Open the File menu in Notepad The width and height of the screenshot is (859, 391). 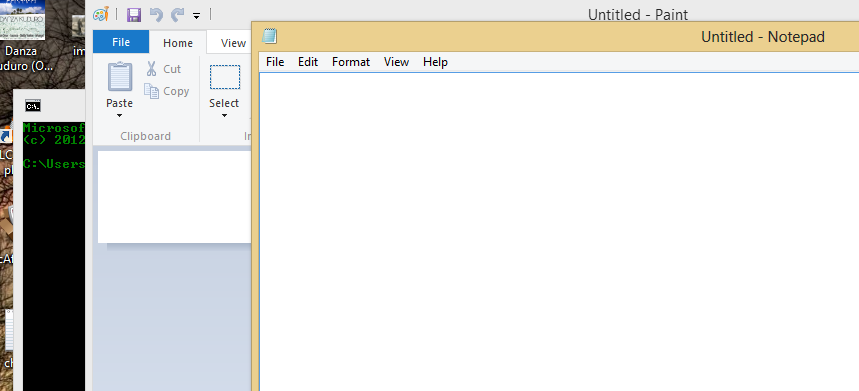click(275, 62)
